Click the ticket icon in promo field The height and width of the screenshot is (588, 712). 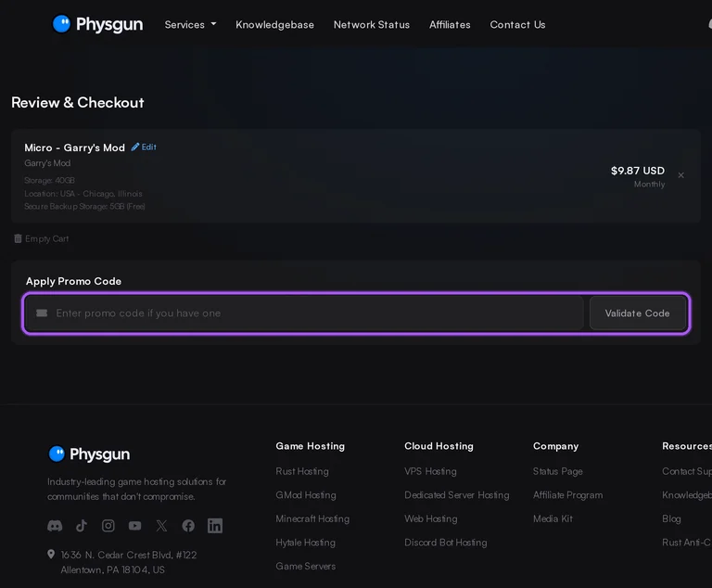(x=42, y=313)
